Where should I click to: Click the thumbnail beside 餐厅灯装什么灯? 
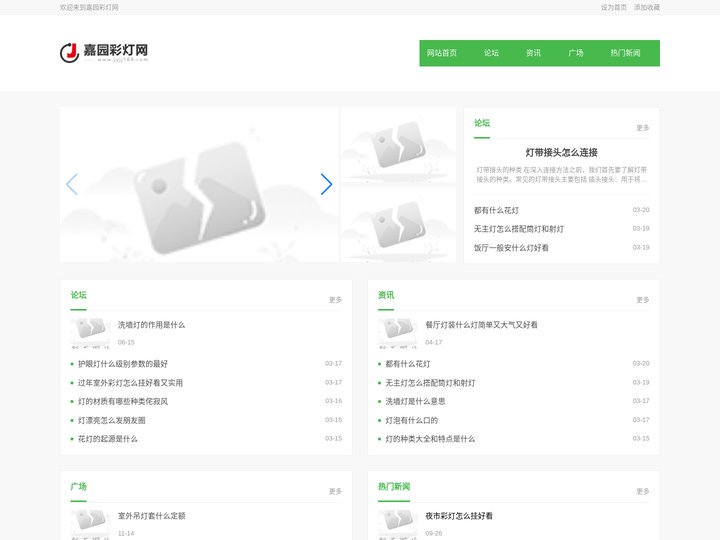point(398,333)
